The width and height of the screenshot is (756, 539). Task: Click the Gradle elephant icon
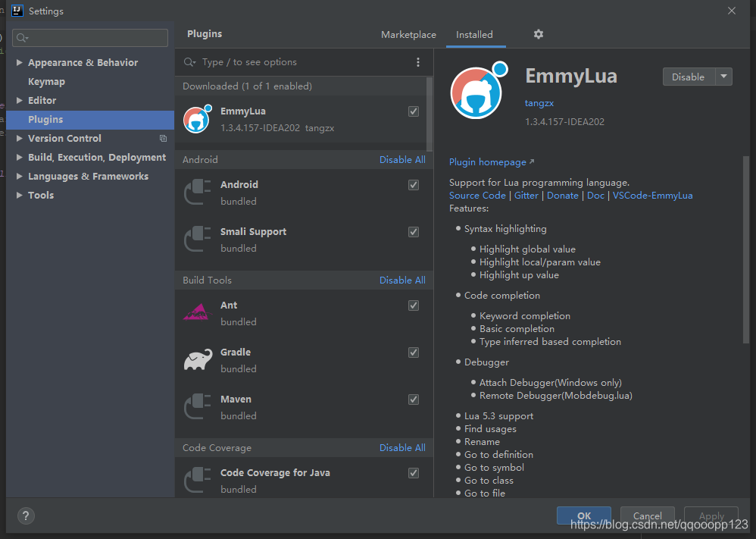pos(197,360)
